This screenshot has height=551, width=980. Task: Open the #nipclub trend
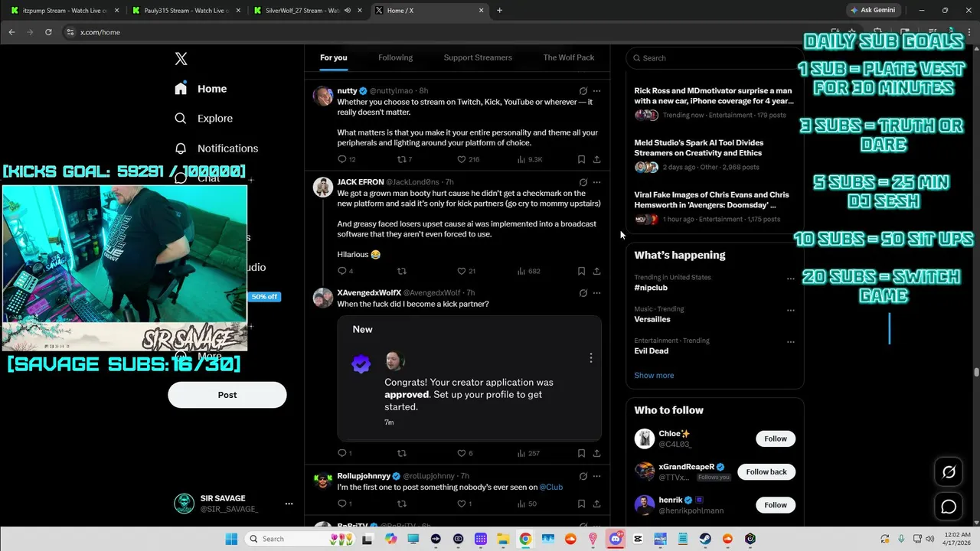coord(651,288)
